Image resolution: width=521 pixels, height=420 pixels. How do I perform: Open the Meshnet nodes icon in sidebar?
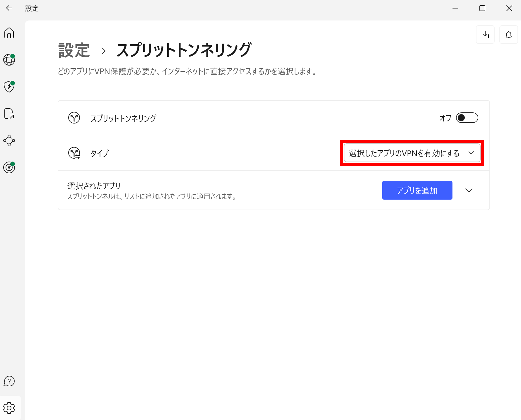pyautogui.click(x=9, y=140)
